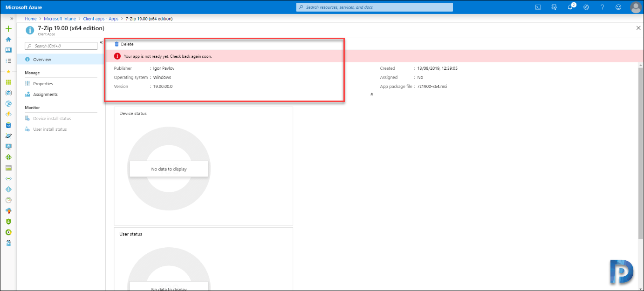The width and height of the screenshot is (644, 291).
Task: Expand the left portal sidebar with » chevron
Action: 12,19
